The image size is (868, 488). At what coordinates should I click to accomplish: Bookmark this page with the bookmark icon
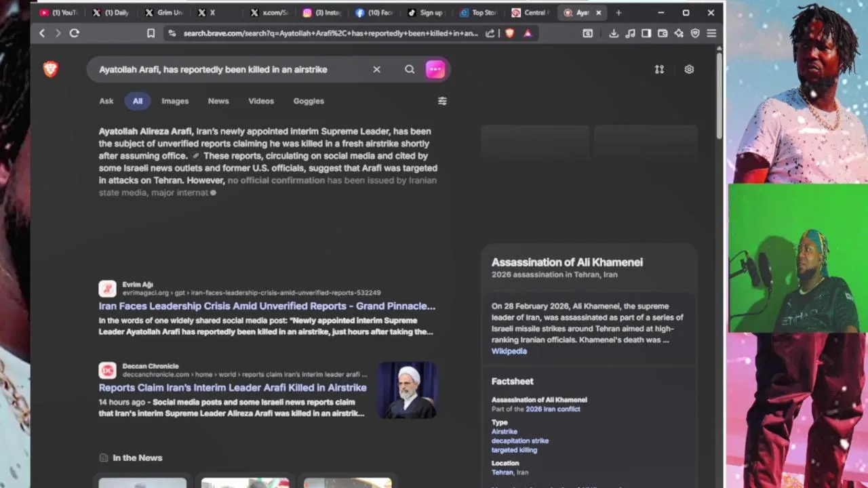tap(151, 33)
